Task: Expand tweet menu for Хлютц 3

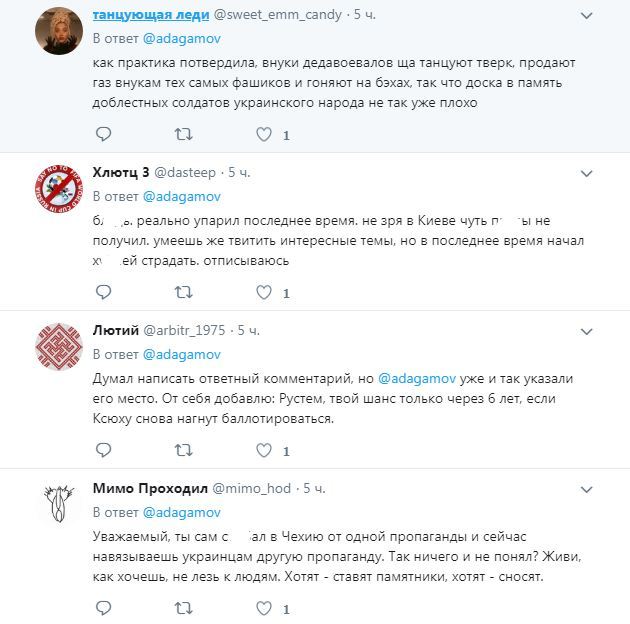Action: tap(609, 173)
